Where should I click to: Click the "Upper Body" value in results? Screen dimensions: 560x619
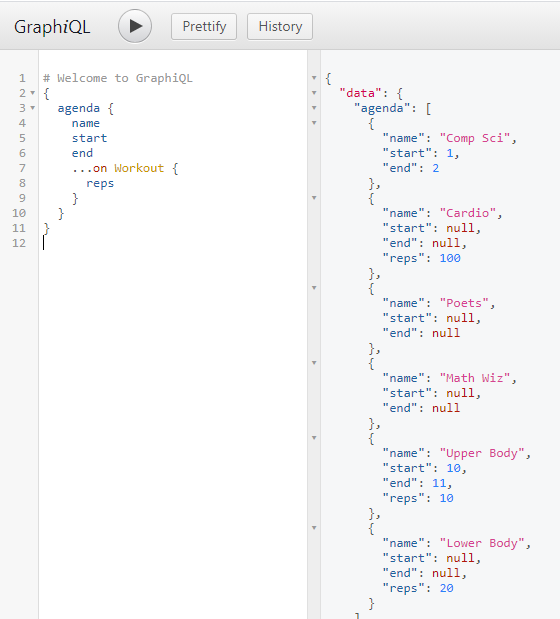[x=482, y=453]
